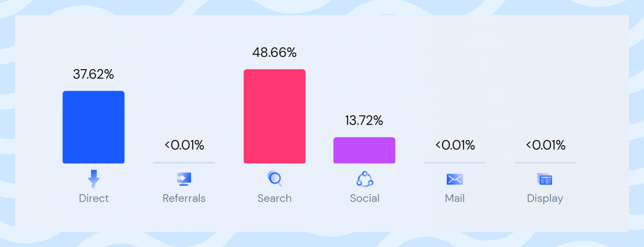Click the Search label text

tap(274, 198)
